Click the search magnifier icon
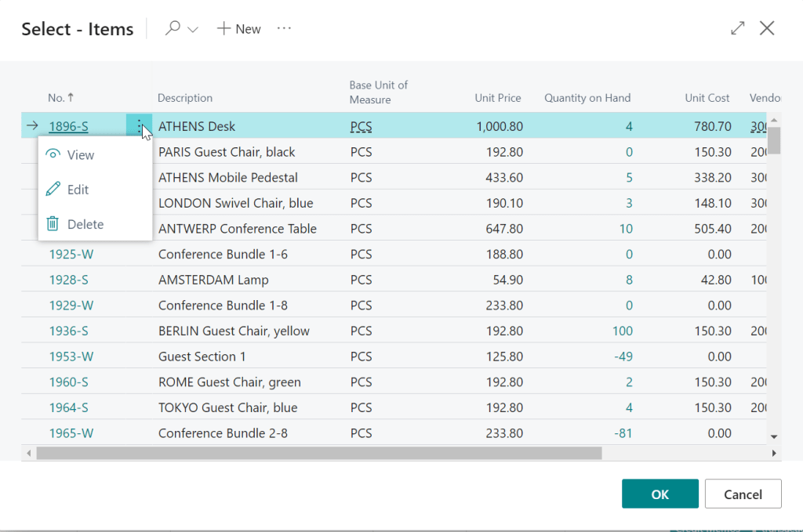The height and width of the screenshot is (532, 803). pyautogui.click(x=172, y=28)
